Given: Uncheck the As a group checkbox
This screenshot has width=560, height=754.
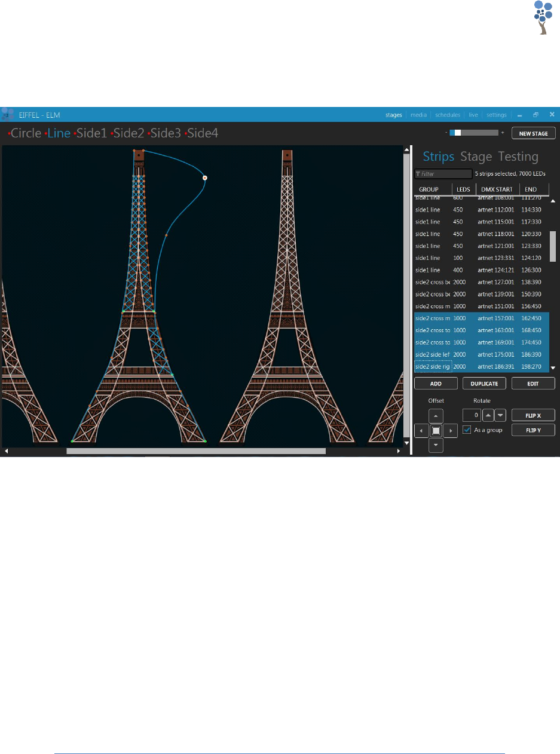Looking at the screenshot, I should coord(467,430).
